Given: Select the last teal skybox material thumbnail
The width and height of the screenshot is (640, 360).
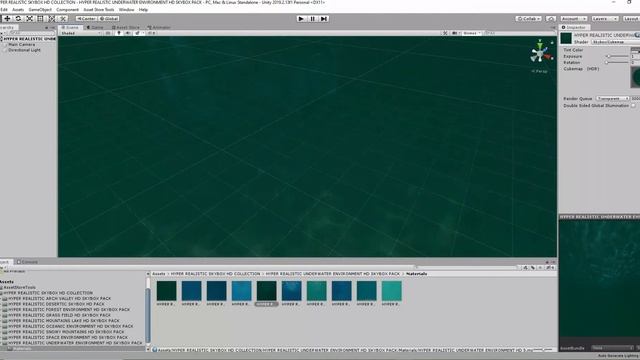Looking at the screenshot, I should 391,291.
